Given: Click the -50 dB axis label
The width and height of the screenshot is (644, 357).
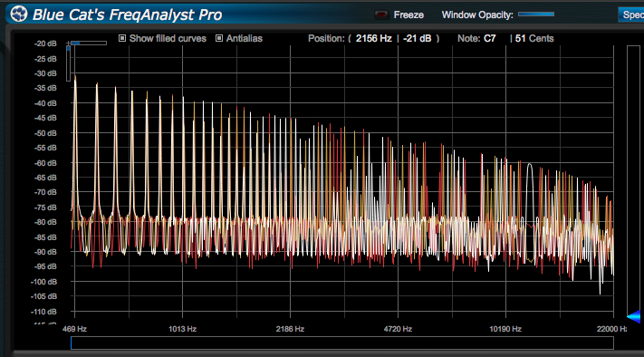Looking at the screenshot, I should 45,133.
